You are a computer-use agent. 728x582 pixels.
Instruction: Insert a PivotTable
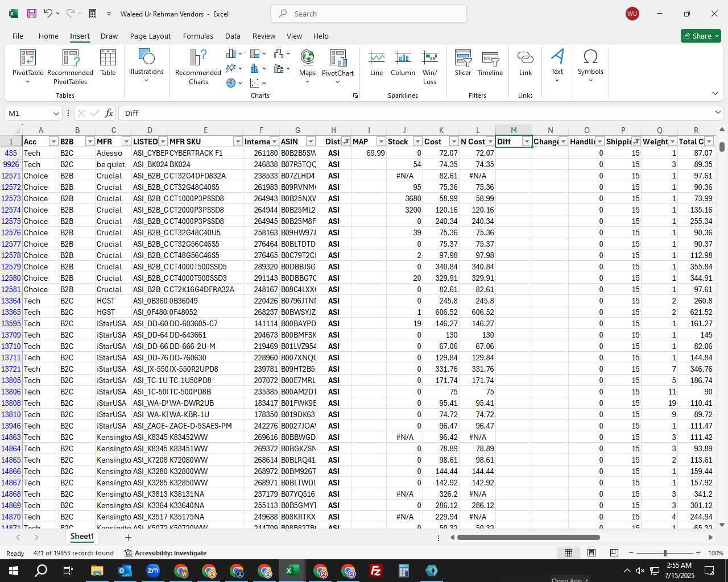pyautogui.click(x=27, y=66)
